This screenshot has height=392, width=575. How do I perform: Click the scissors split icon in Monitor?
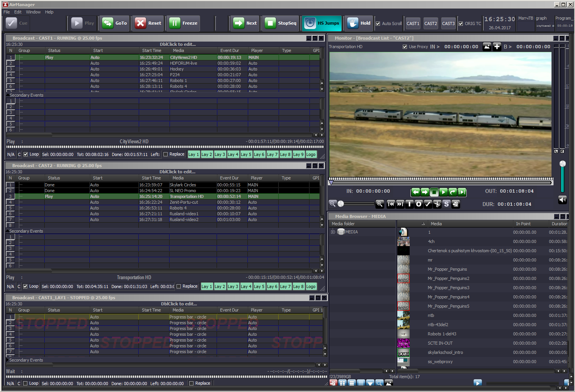(437, 204)
